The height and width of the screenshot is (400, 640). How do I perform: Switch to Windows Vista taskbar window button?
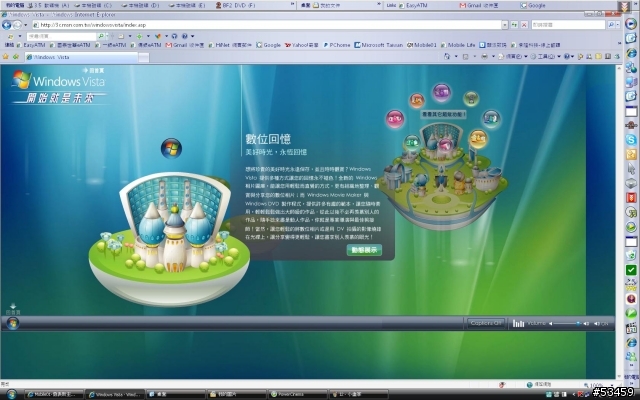click(x=115, y=394)
